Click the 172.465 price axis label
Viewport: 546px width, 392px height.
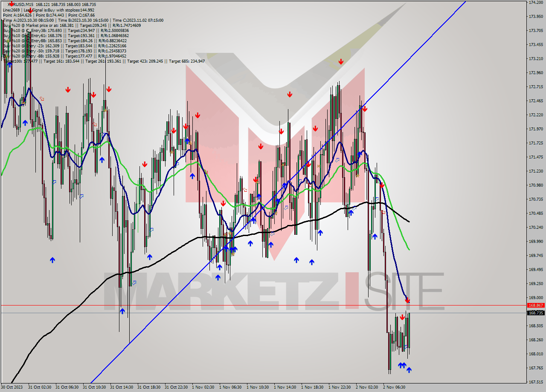(536, 101)
